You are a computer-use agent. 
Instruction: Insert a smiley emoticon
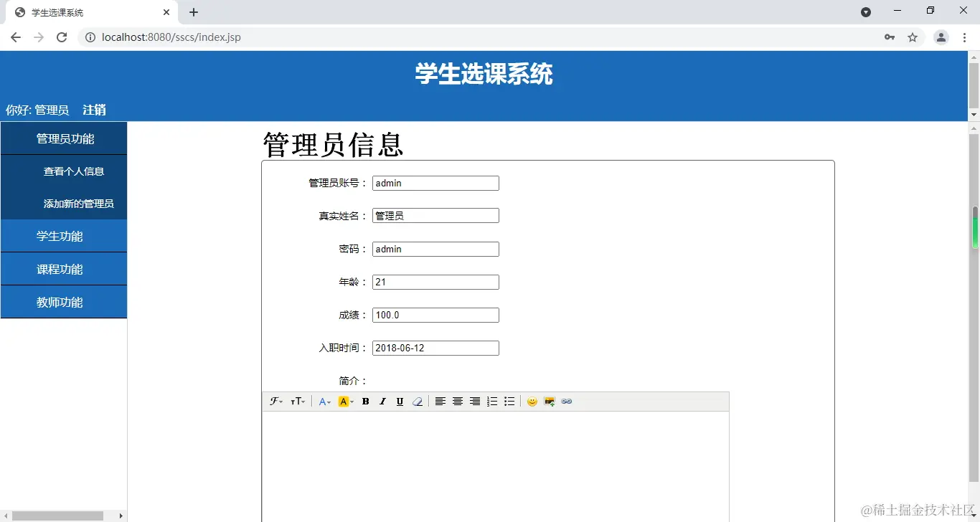[x=532, y=401]
